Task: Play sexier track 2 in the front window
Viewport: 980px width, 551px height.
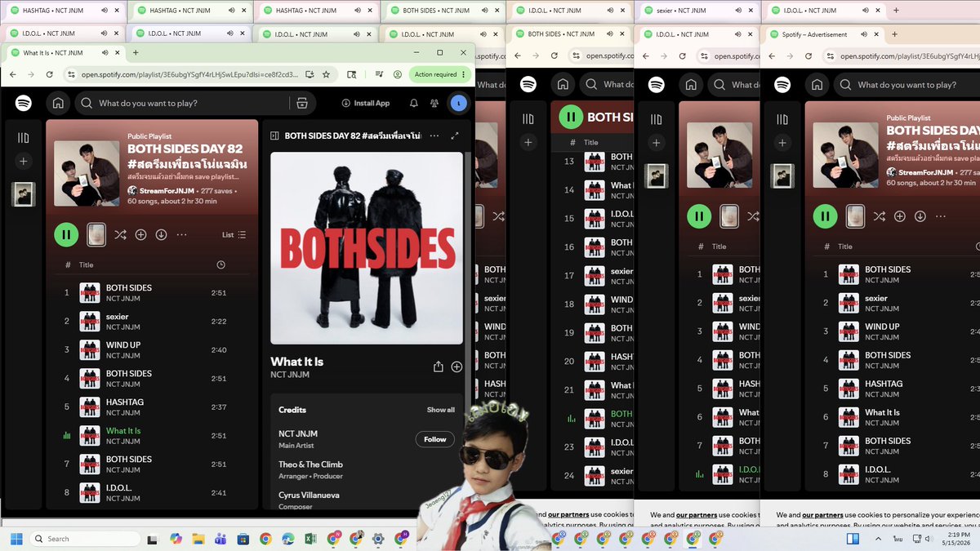Action: click(151, 321)
